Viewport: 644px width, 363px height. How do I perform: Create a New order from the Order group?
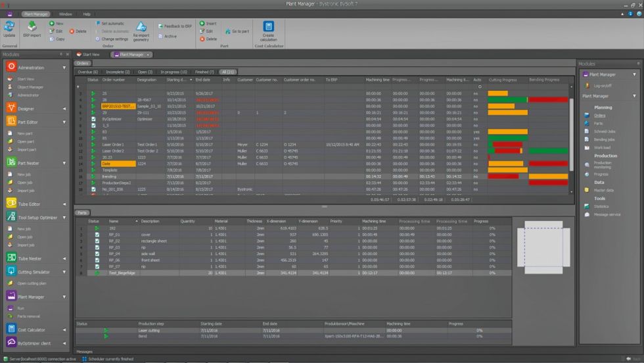coord(57,24)
